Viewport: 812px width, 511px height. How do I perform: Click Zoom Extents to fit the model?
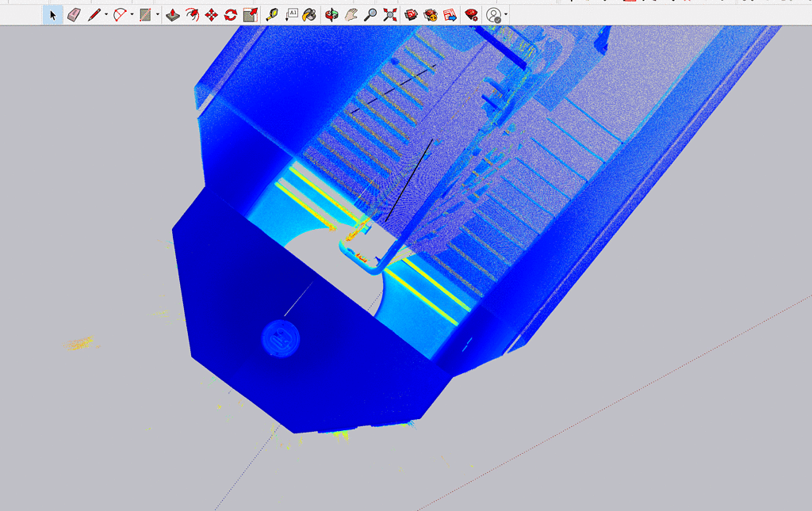tap(389, 13)
